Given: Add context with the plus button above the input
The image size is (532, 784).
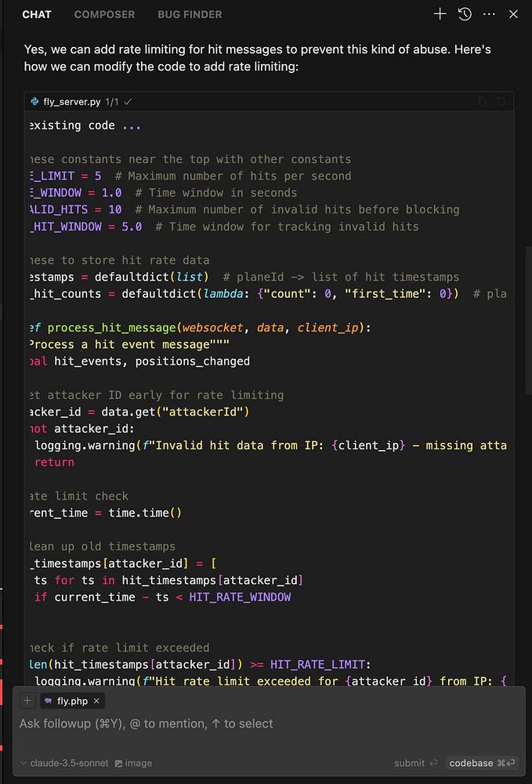Looking at the screenshot, I should click(x=27, y=700).
